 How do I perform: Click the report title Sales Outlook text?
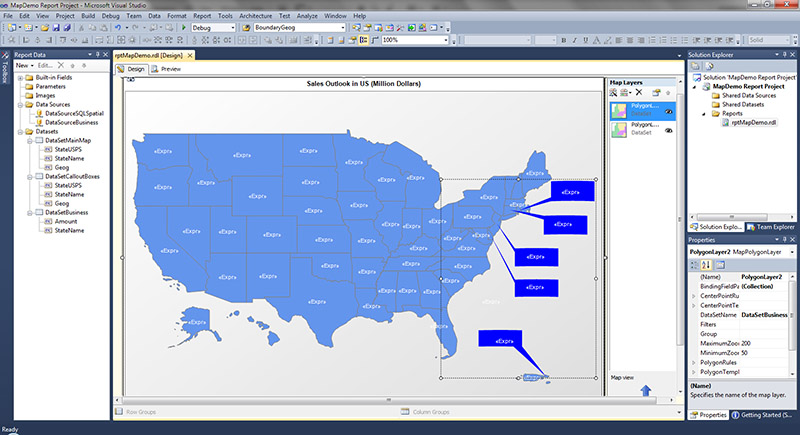point(363,84)
